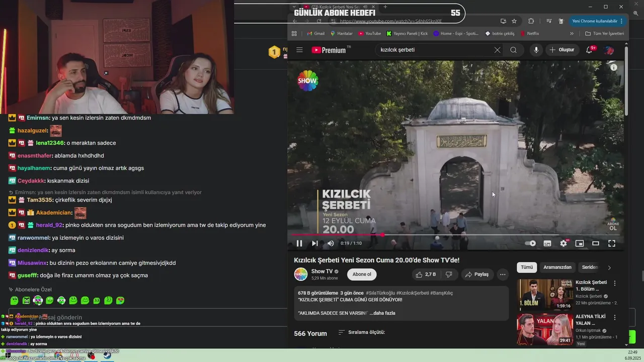Click username 'Akademician' in chat
The width and height of the screenshot is (644, 362).
(54, 213)
